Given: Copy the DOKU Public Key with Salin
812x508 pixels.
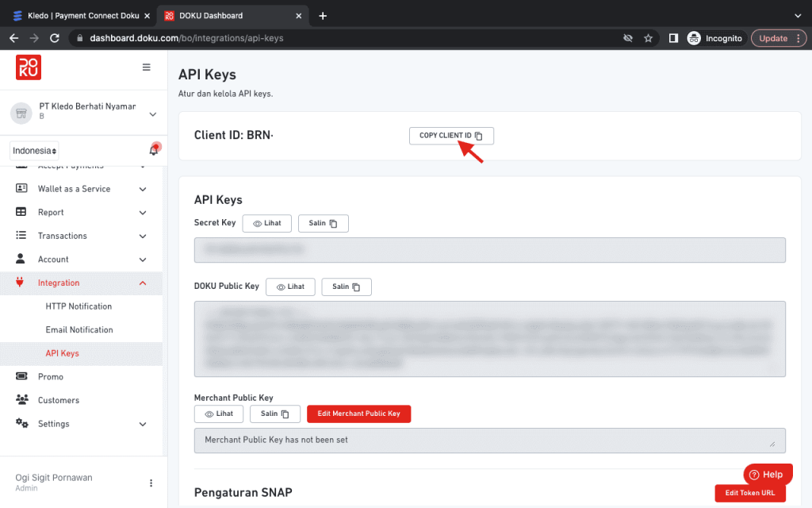Looking at the screenshot, I should pyautogui.click(x=347, y=287).
